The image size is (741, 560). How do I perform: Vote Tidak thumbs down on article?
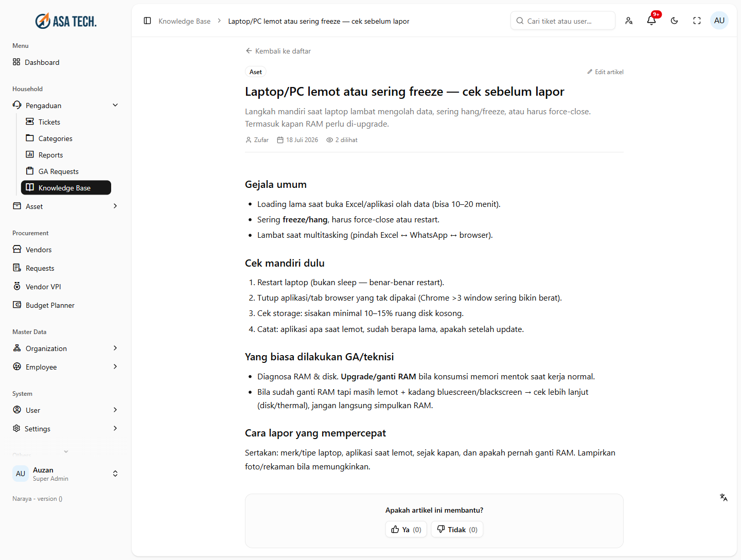[457, 529]
